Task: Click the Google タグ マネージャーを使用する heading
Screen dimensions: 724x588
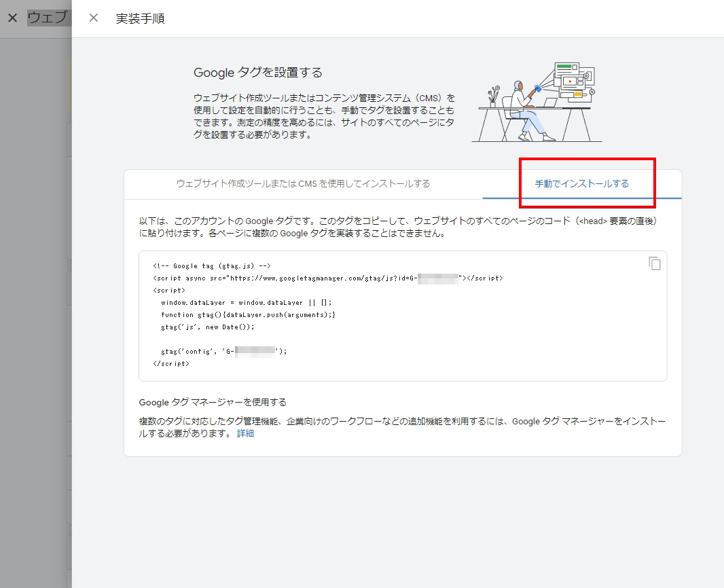Action: (x=213, y=402)
